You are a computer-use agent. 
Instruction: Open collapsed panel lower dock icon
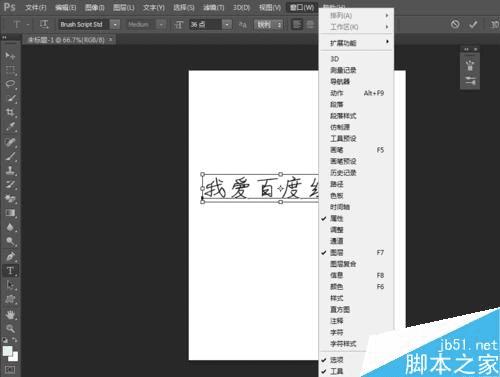pos(470,80)
